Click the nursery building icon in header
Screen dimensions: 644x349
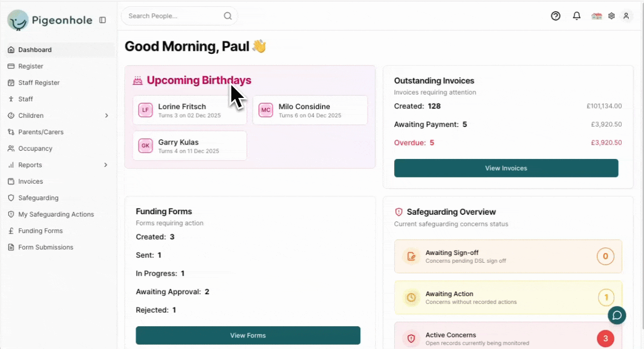(x=597, y=16)
